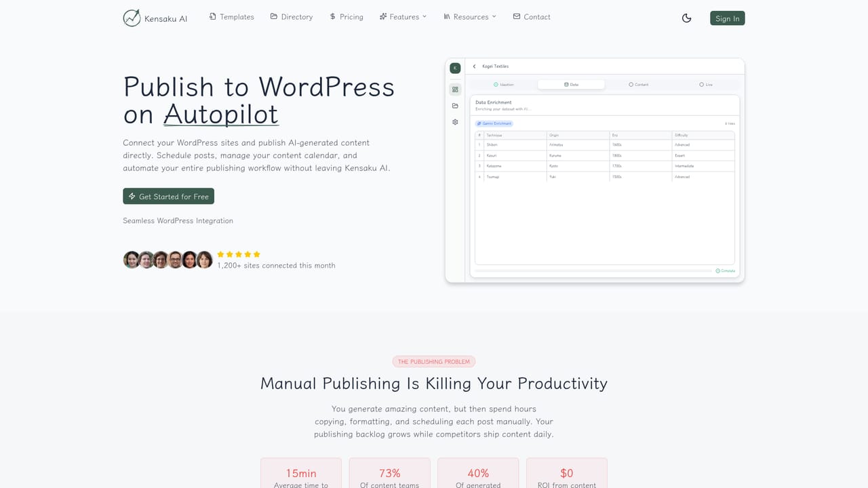Click the Expert difficulty cell

[x=703, y=155]
